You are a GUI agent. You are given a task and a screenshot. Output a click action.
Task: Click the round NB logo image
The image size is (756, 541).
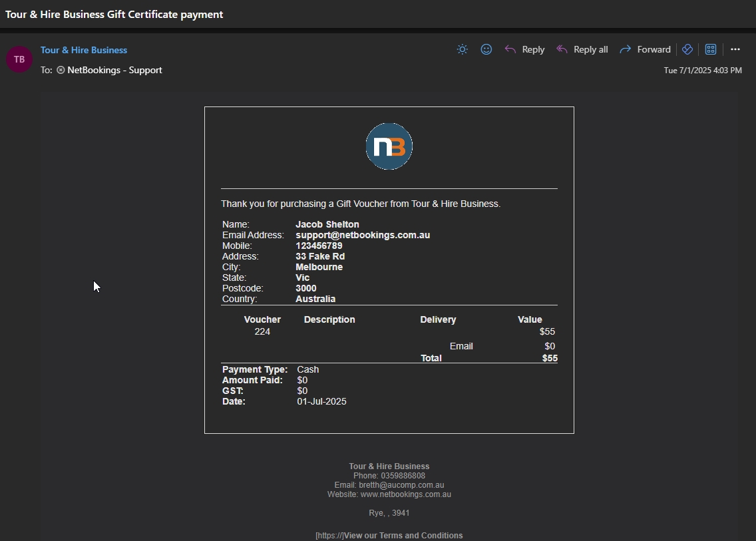coord(389,146)
